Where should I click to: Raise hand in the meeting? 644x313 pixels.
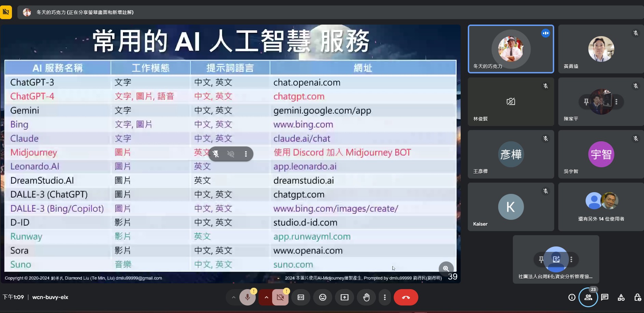[366, 297]
